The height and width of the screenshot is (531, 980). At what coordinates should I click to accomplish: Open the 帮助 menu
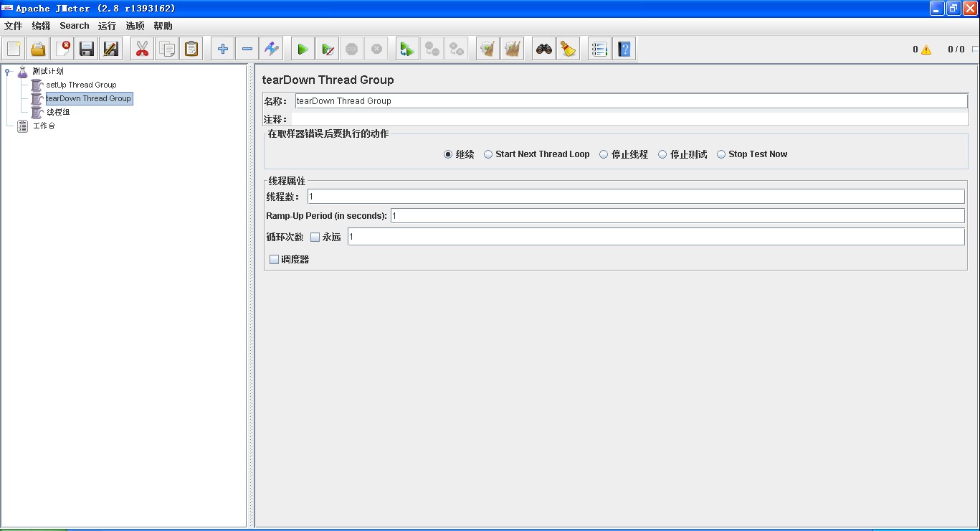tap(163, 26)
